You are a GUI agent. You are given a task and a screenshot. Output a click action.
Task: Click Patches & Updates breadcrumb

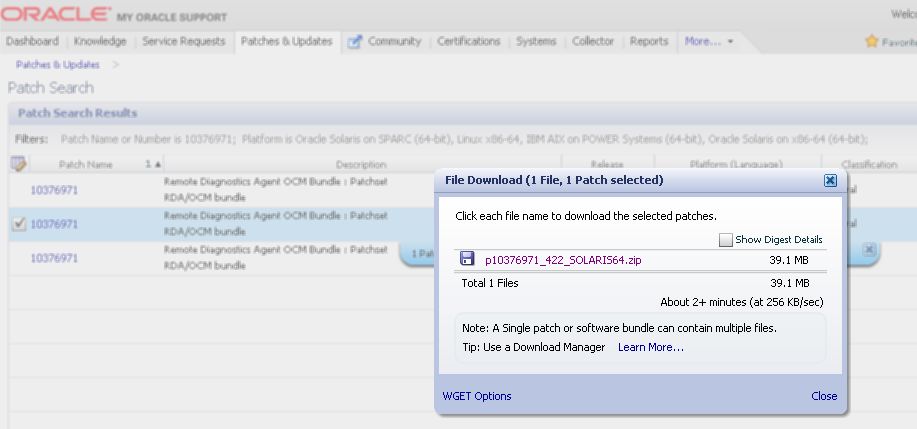pos(58,65)
